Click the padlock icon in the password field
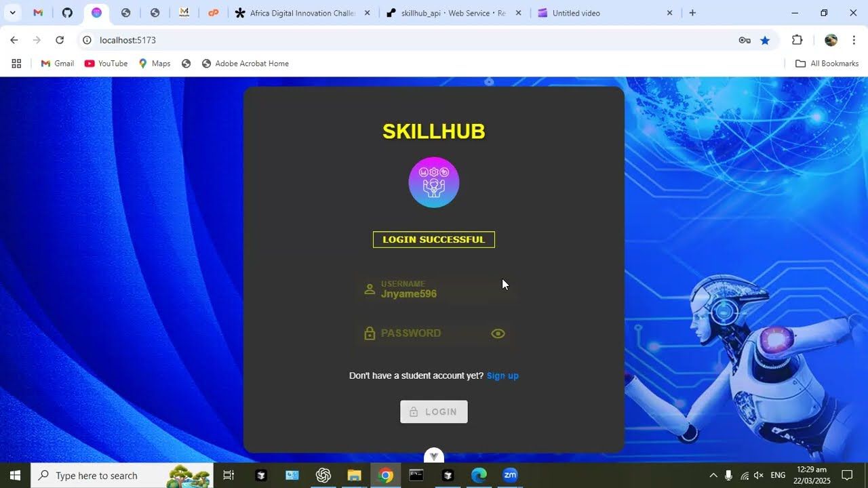Viewport: 868px width, 488px height. tap(370, 333)
